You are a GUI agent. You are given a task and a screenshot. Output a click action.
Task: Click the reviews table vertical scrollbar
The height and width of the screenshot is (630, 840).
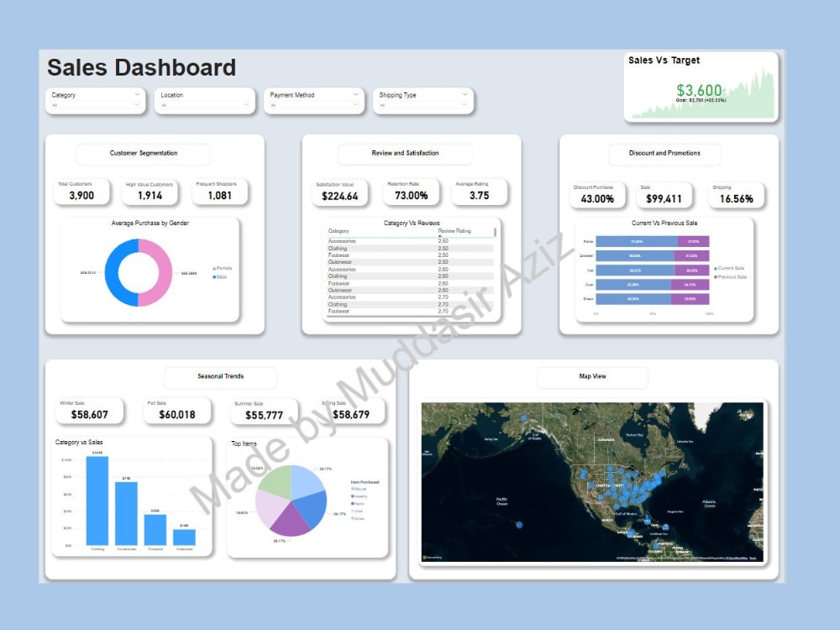(495, 232)
